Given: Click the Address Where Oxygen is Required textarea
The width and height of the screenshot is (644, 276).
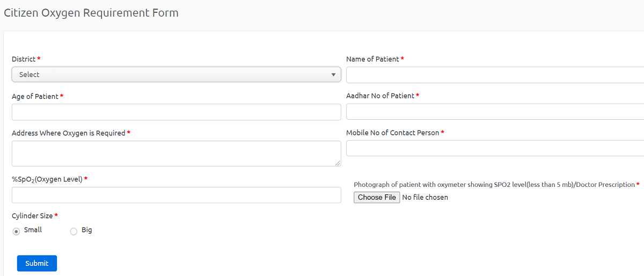Looking at the screenshot, I should pyautogui.click(x=176, y=154).
